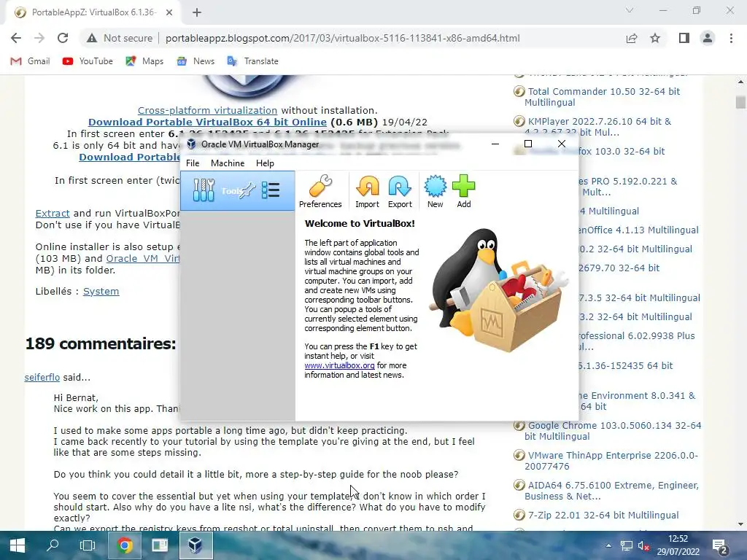
Task: Open Chrome tab search chevron
Action: 630,10
